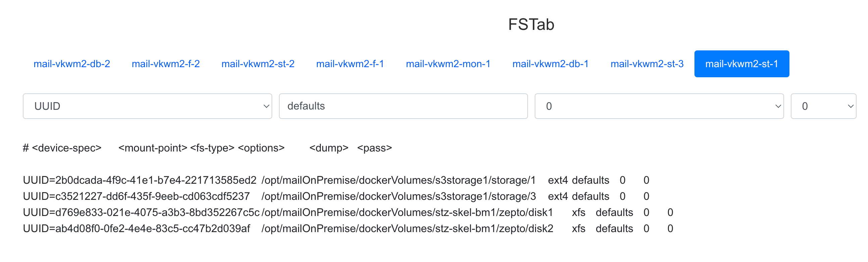The image size is (868, 262).
Task: Open the UUID device-spec dropdown
Action: [x=147, y=106]
